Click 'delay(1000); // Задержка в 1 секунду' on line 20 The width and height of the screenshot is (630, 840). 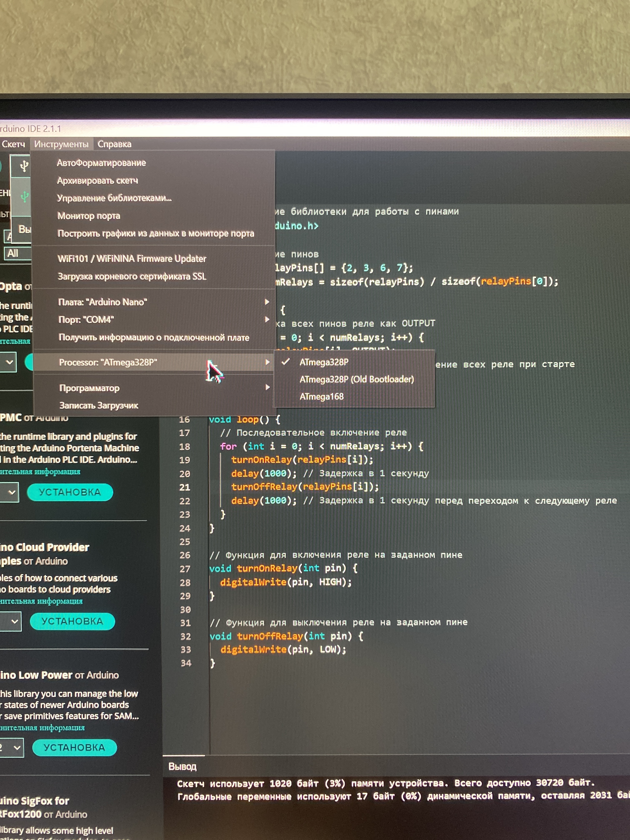pos(330,474)
